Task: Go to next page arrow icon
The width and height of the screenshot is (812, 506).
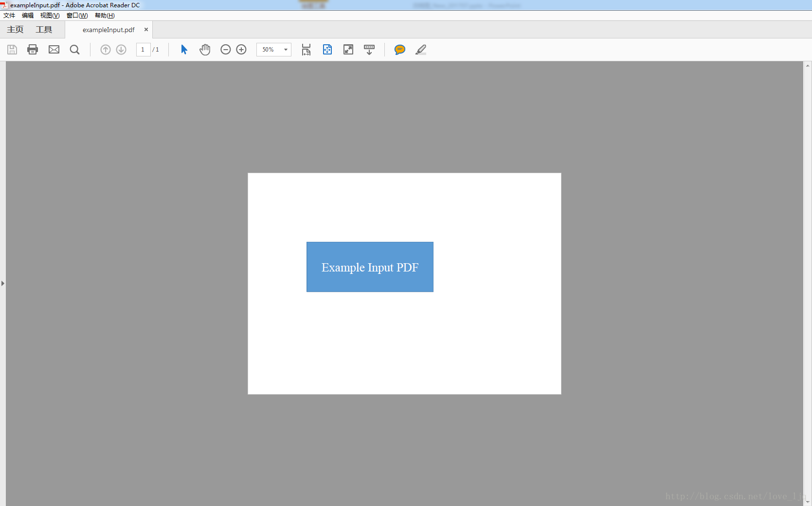Action: pyautogui.click(x=121, y=50)
